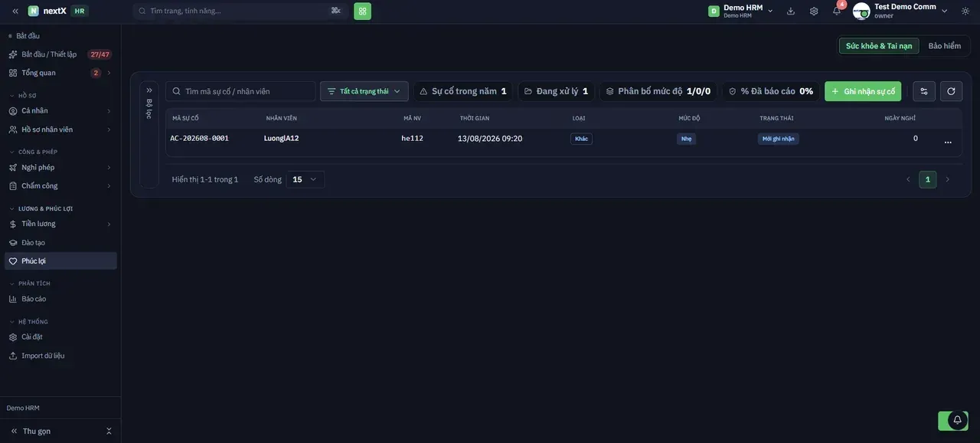This screenshot has width=980, height=443.
Task: Open Cài đặt in the sidebar
Action: pyautogui.click(x=60, y=337)
